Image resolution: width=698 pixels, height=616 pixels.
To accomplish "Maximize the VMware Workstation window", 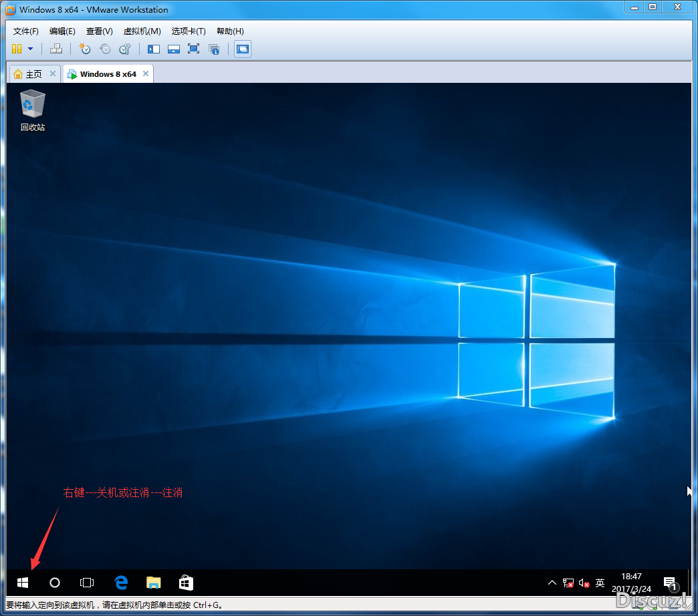I will pos(653,7).
